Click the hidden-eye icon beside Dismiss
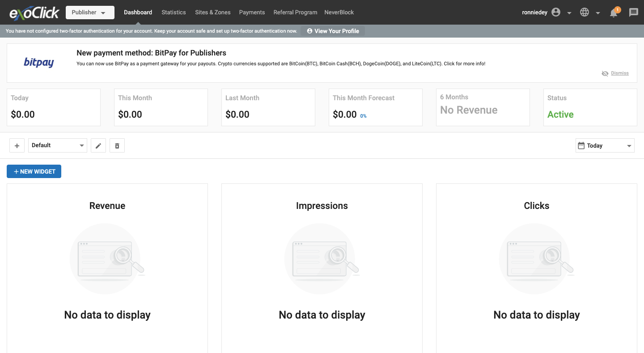 [x=605, y=73]
